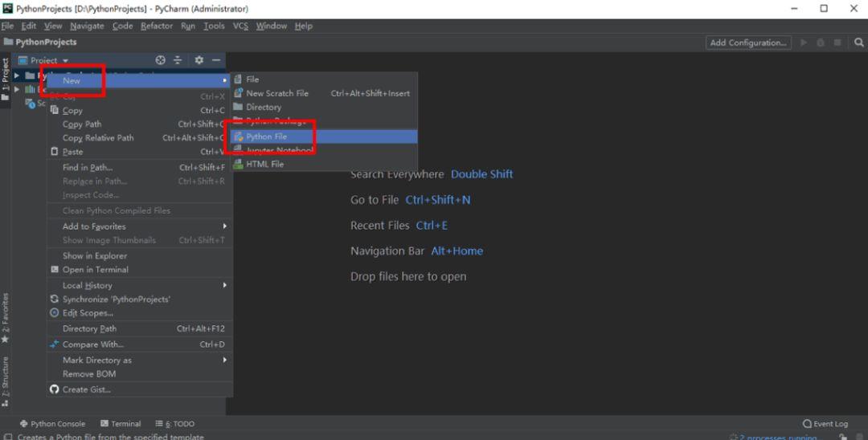Open the File menu
Screen dimensions: 868x440
coord(7,26)
